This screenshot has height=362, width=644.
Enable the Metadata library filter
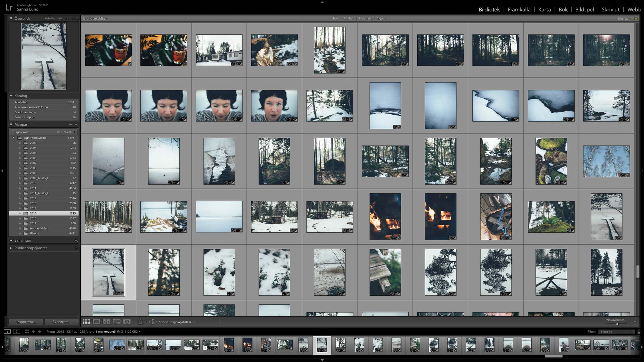tap(366, 18)
